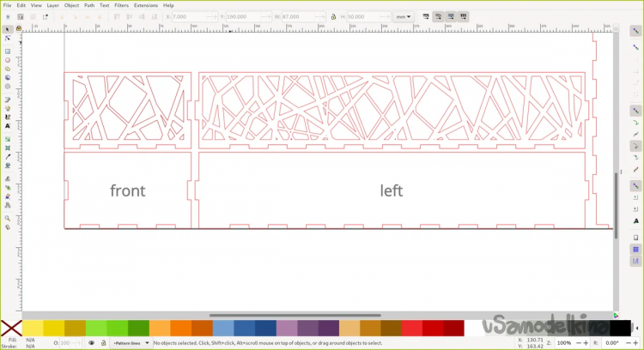Toggle snapping at top of snap bar
The width and height of the screenshot is (644, 350).
(636, 30)
